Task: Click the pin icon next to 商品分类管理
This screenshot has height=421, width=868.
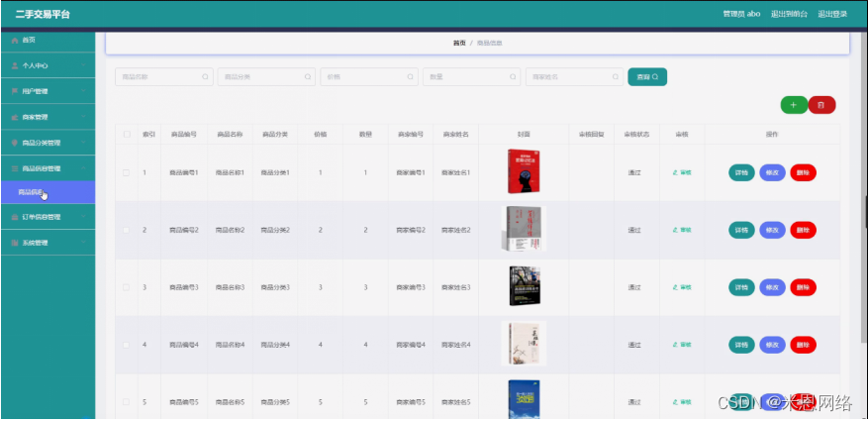Action: (x=15, y=143)
